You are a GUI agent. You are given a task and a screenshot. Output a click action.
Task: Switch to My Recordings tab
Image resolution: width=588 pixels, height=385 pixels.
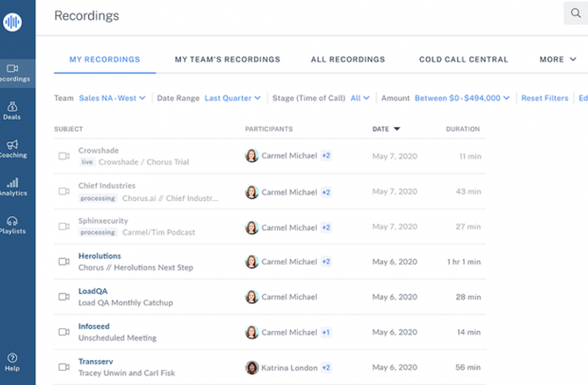pyautogui.click(x=104, y=59)
